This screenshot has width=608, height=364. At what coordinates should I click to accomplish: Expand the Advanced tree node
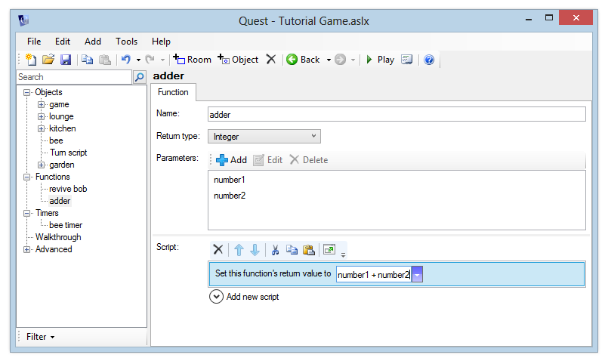pyautogui.click(x=26, y=250)
